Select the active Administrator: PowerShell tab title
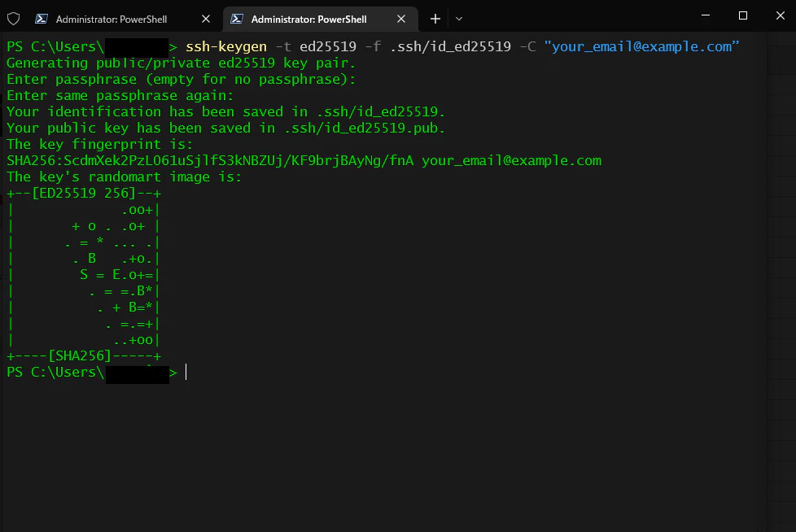The image size is (796, 532). 308,20
